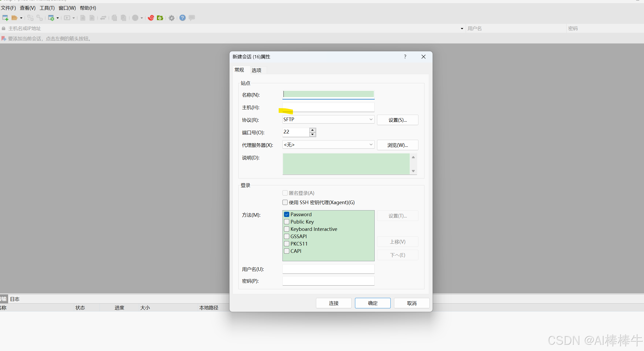The width and height of the screenshot is (644, 351).
Task: Click the 主机(H) input field
Action: click(328, 107)
